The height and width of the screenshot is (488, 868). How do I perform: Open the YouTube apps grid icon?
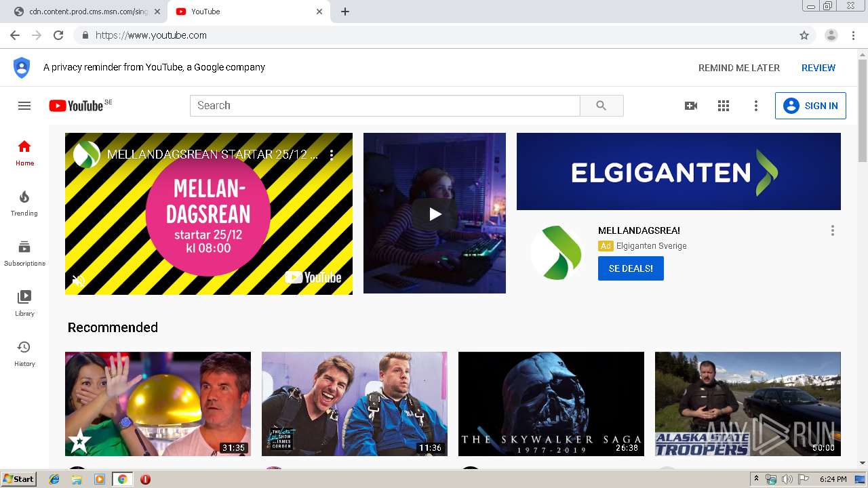(724, 106)
